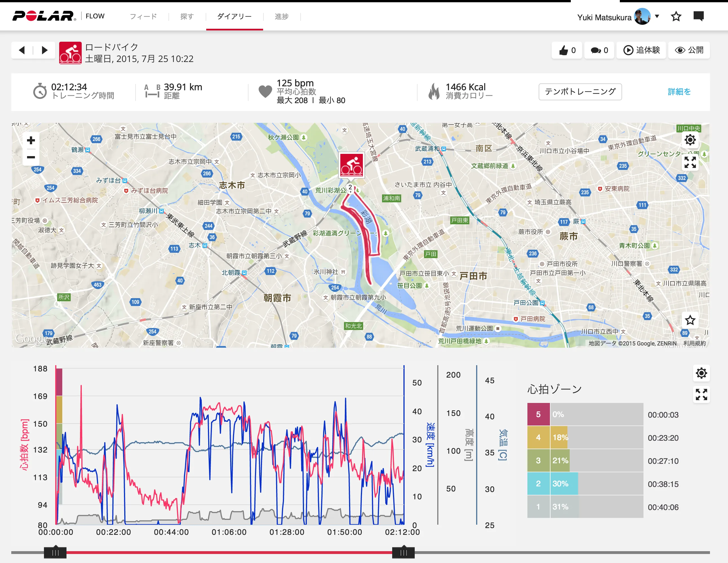Click the thumbs-up like button
The image size is (728, 563).
(567, 50)
